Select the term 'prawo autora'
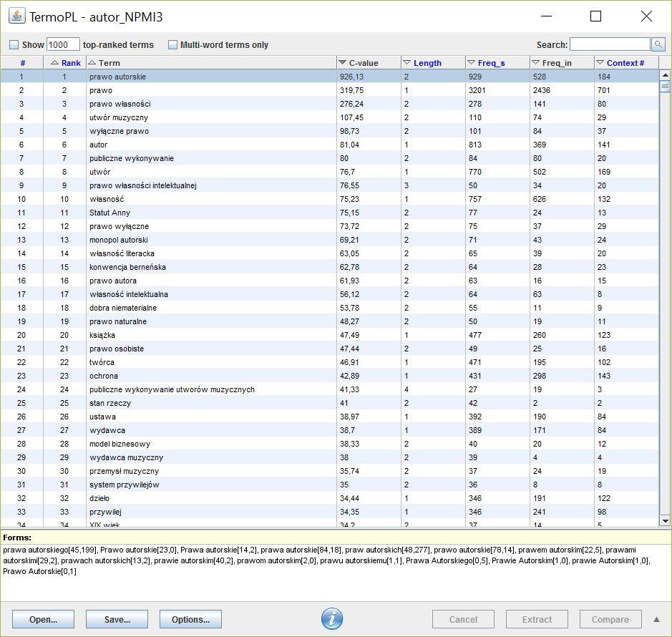 tap(112, 281)
